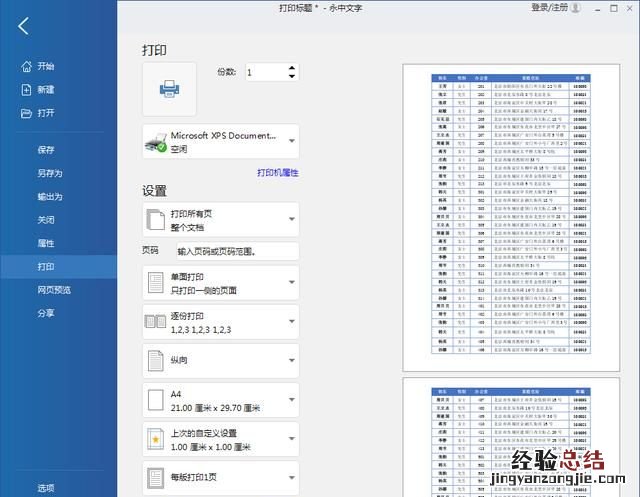Click the home icon beside 开始
Screen dimensions: 640x497
point(26,67)
